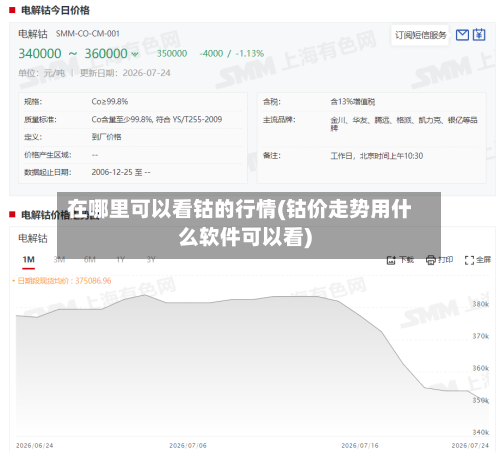Click the 360k y-axis label

tap(480, 368)
